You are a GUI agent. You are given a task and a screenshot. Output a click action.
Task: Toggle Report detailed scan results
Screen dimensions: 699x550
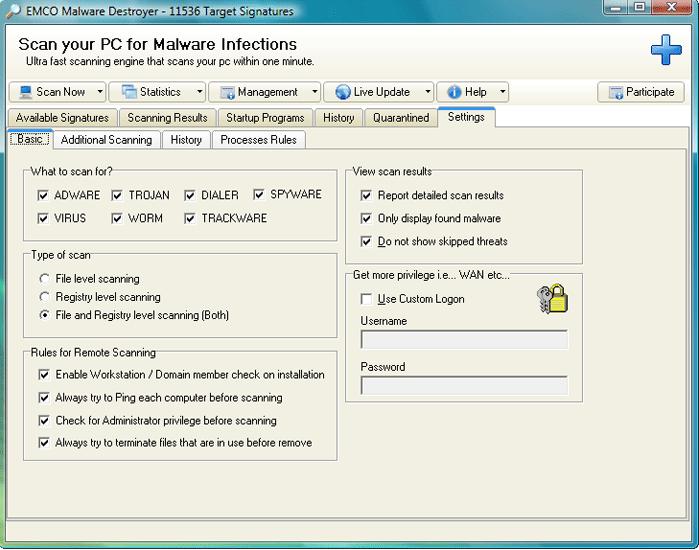pyautogui.click(x=366, y=195)
